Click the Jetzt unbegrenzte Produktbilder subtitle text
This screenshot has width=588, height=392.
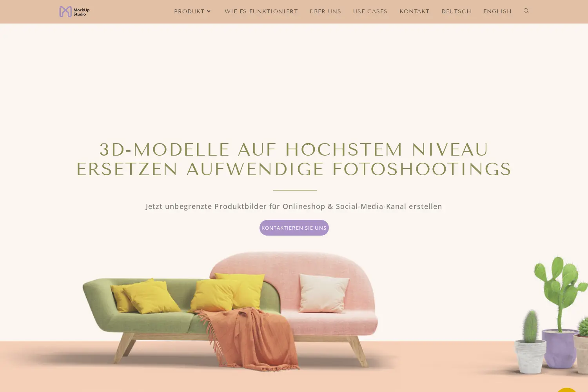294,206
